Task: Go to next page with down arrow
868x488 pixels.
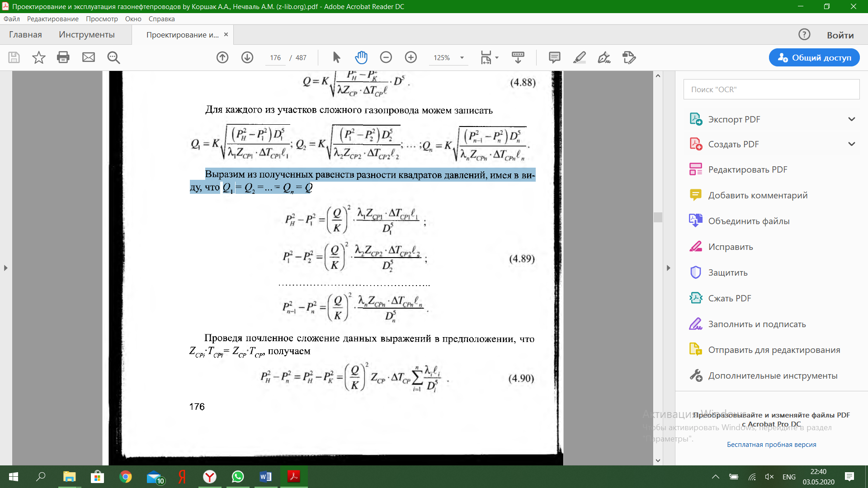Action: [247, 57]
